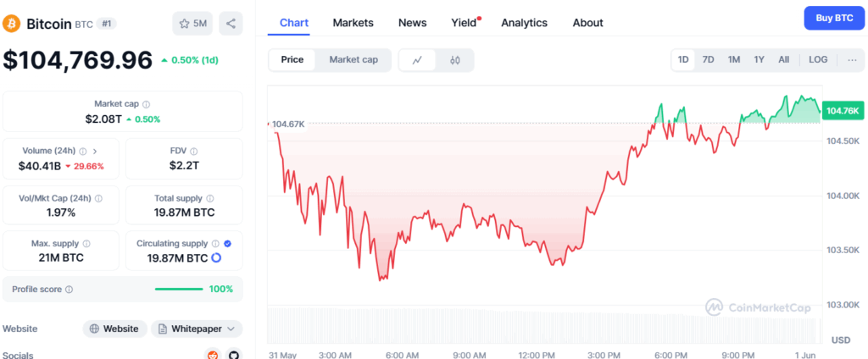Click the Buy BTC button
This screenshot has width=868, height=359.
[834, 19]
